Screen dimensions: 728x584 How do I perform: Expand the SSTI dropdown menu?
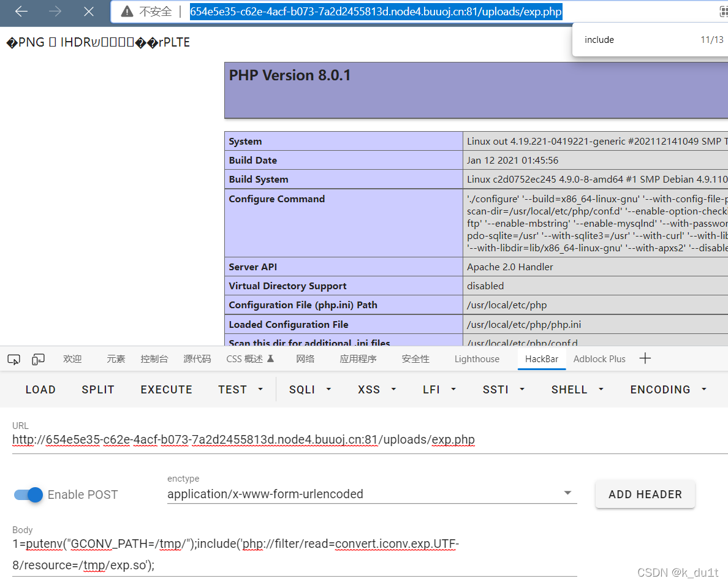503,390
